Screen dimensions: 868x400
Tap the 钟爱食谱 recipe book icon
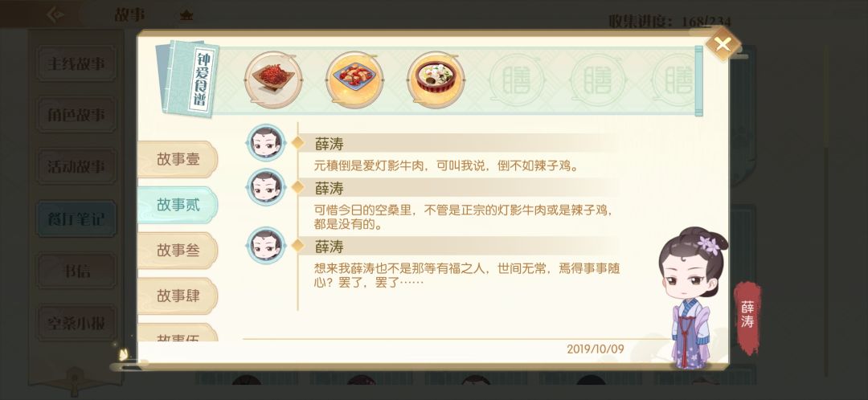(x=187, y=78)
